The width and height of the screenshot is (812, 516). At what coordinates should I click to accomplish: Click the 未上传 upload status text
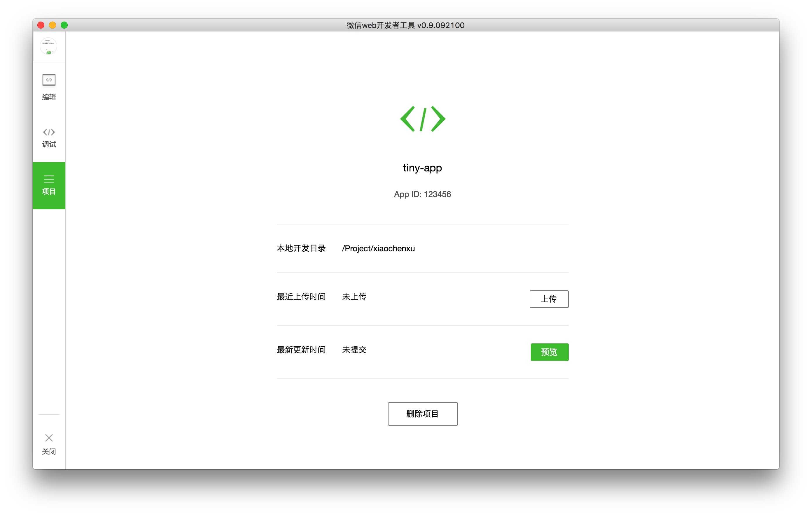(x=354, y=296)
